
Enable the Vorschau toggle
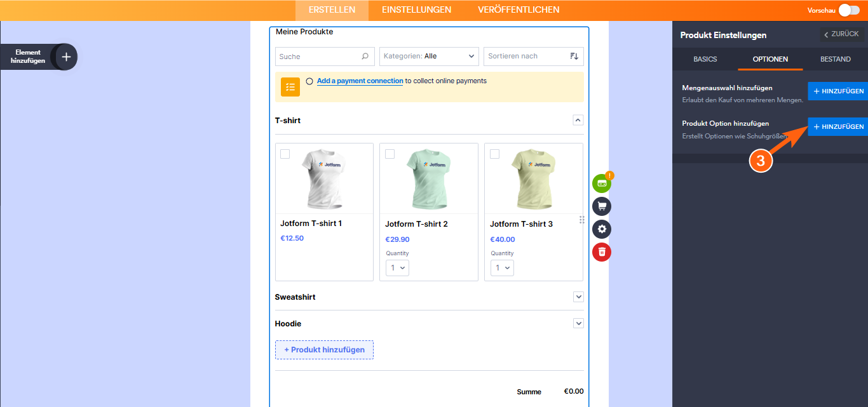point(850,10)
